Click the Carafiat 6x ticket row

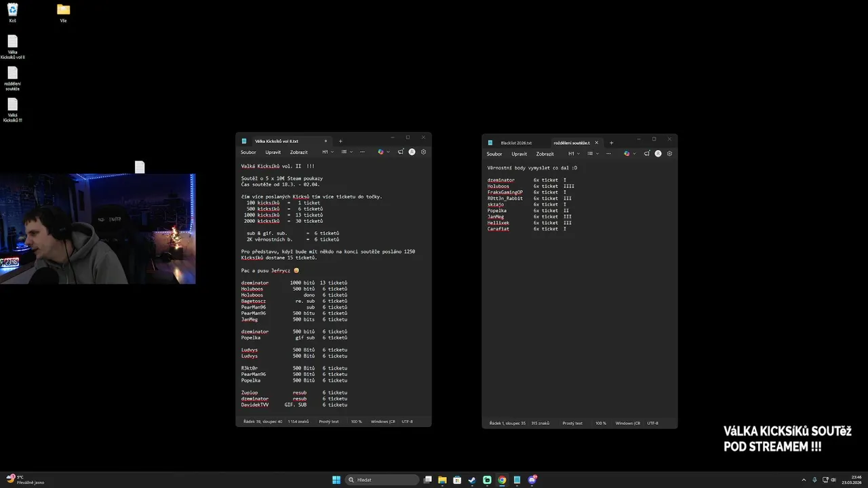tap(527, 229)
